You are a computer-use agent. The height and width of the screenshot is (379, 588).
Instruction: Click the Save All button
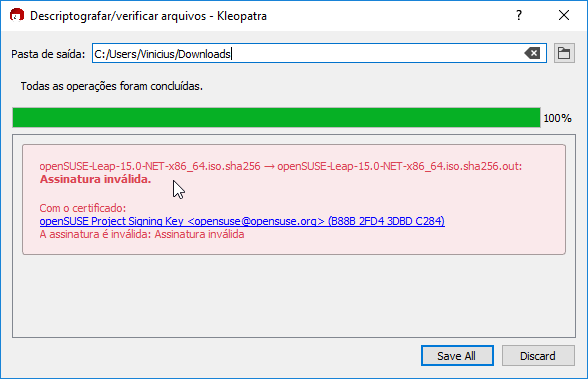pos(457,355)
